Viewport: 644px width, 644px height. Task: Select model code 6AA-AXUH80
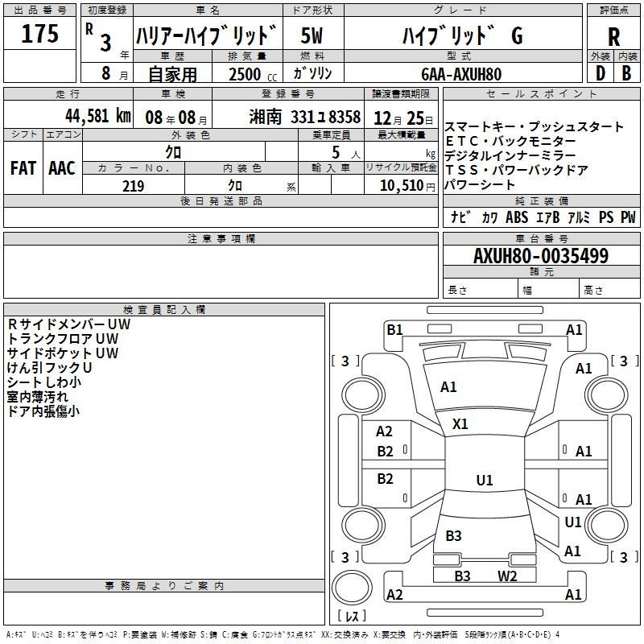pyautogui.click(x=461, y=74)
